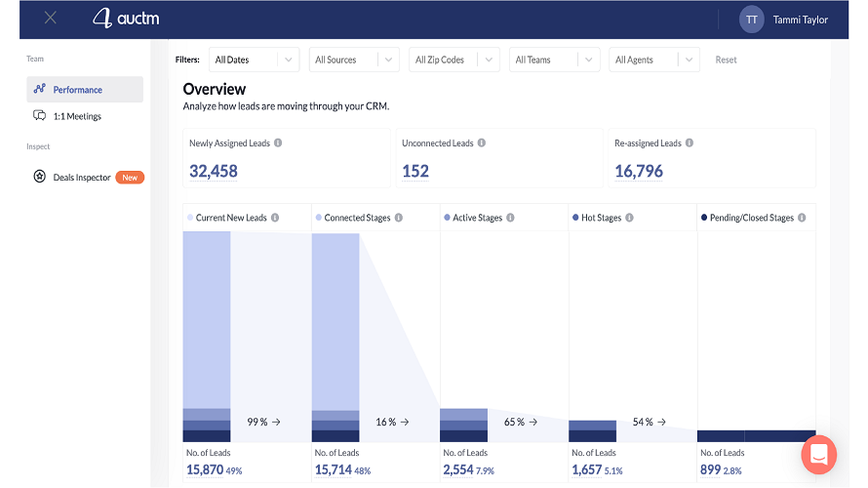Click the auctm logo in header
This screenshot has width=868, height=488.
[126, 19]
